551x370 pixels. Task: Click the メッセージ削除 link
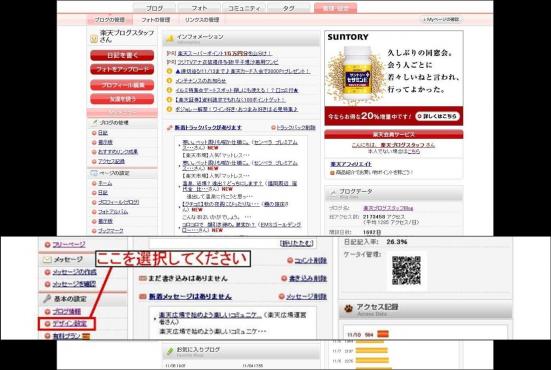(x=306, y=297)
